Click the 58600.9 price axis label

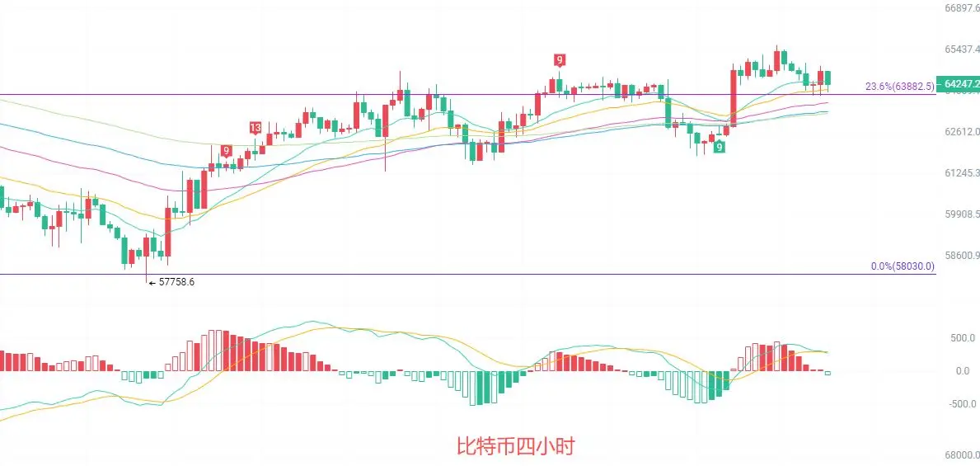pyautogui.click(x=962, y=256)
